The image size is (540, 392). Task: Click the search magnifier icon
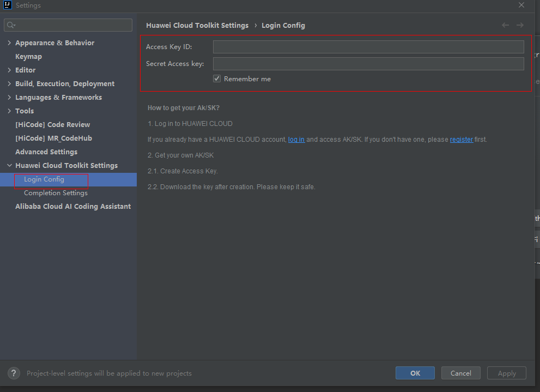coord(11,25)
